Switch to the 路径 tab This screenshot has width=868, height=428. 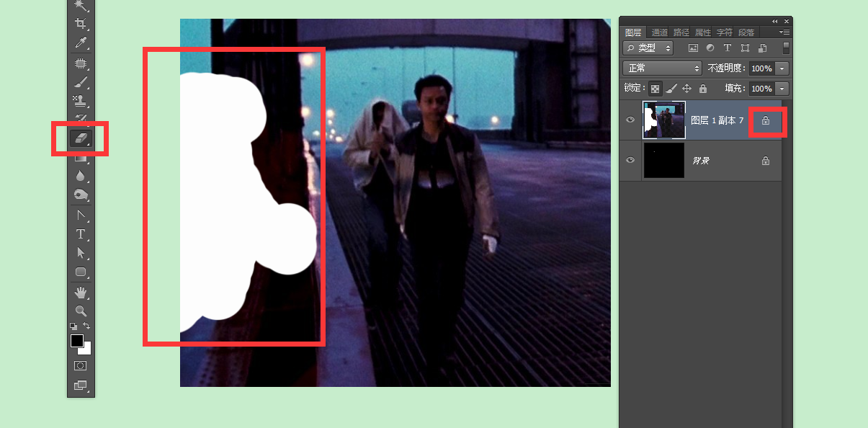[681, 32]
